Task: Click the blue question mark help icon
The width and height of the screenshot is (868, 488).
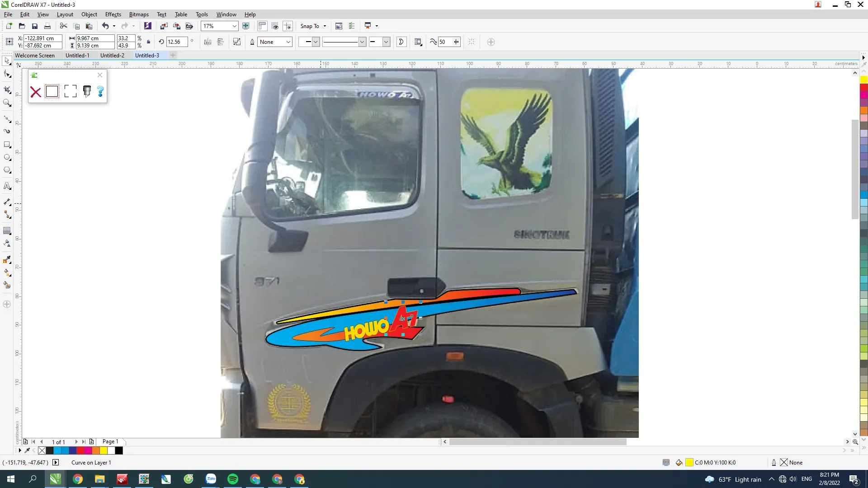Action: tap(100, 92)
